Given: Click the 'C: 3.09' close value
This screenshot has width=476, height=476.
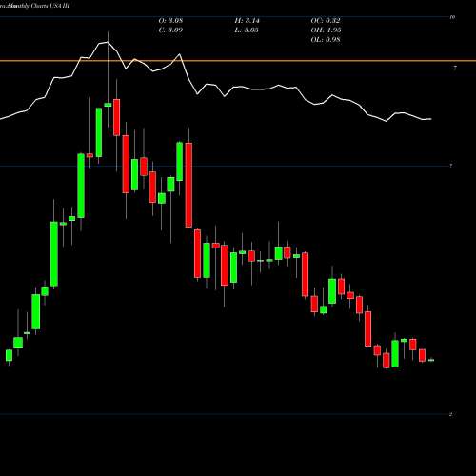Looking at the screenshot, I should point(170,30).
